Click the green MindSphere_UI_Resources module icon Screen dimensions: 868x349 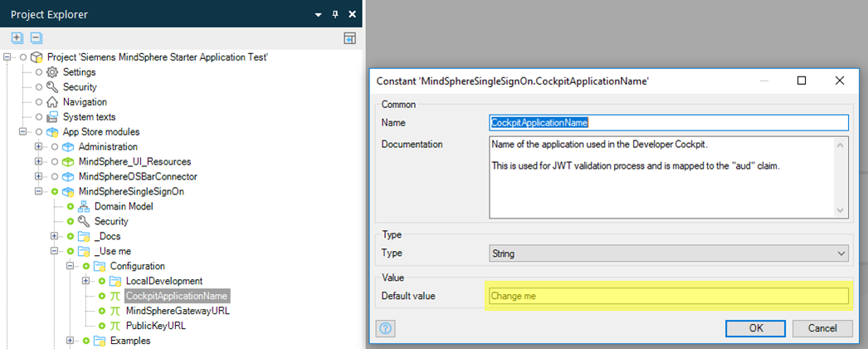pyautogui.click(x=68, y=162)
